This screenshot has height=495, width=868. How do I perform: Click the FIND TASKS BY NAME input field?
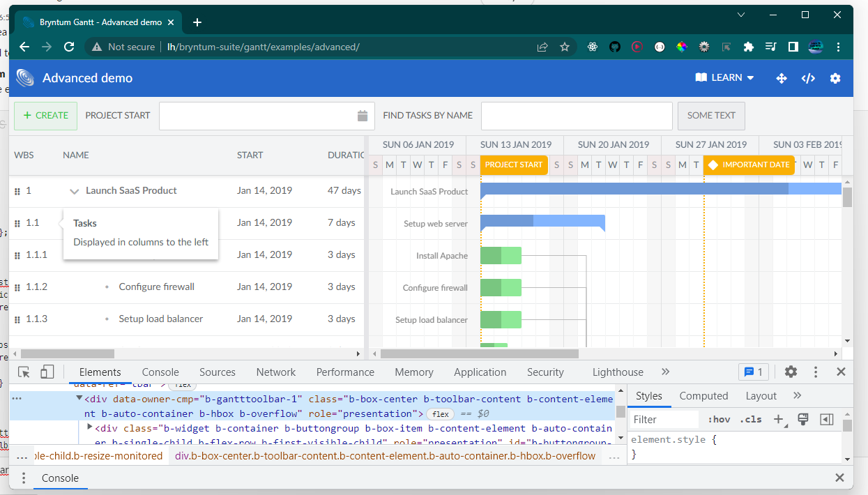576,116
